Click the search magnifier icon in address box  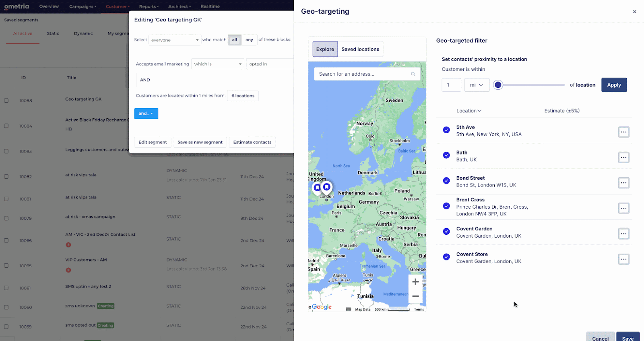413,74
